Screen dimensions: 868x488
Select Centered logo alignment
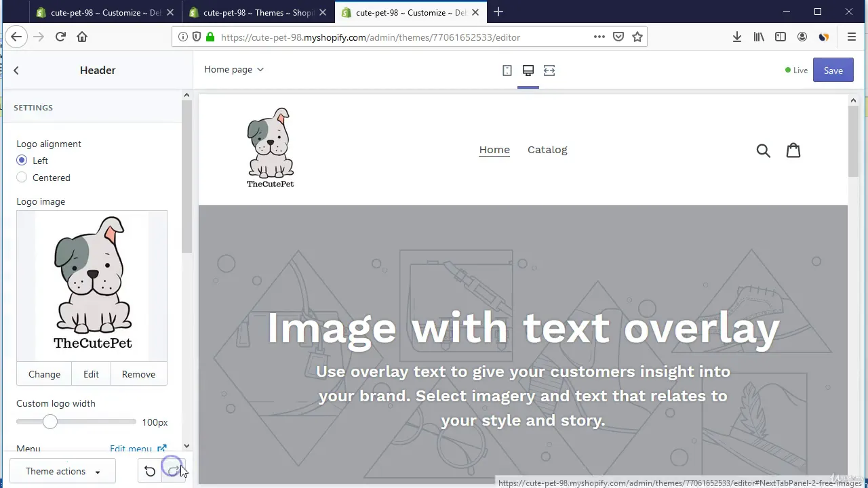pyautogui.click(x=22, y=178)
